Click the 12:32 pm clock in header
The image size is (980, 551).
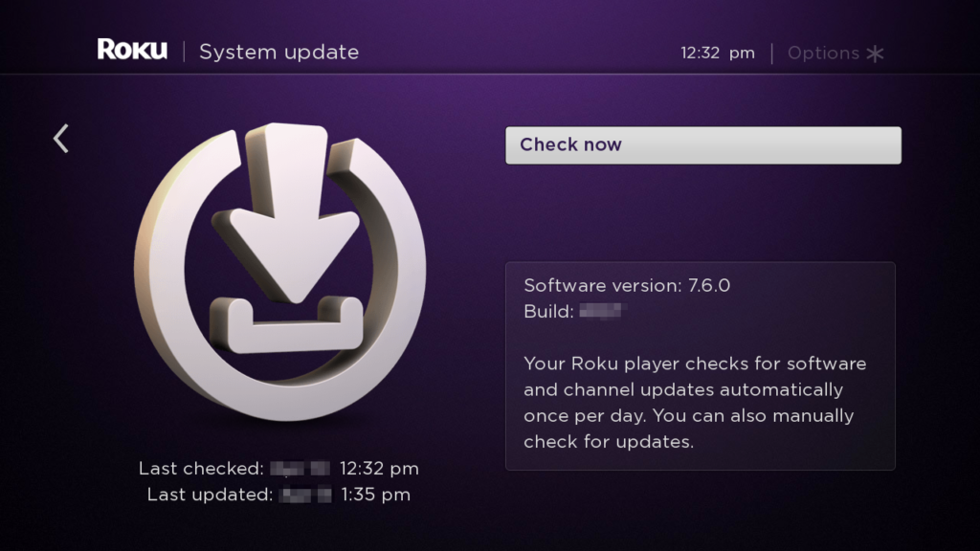pyautogui.click(x=718, y=54)
